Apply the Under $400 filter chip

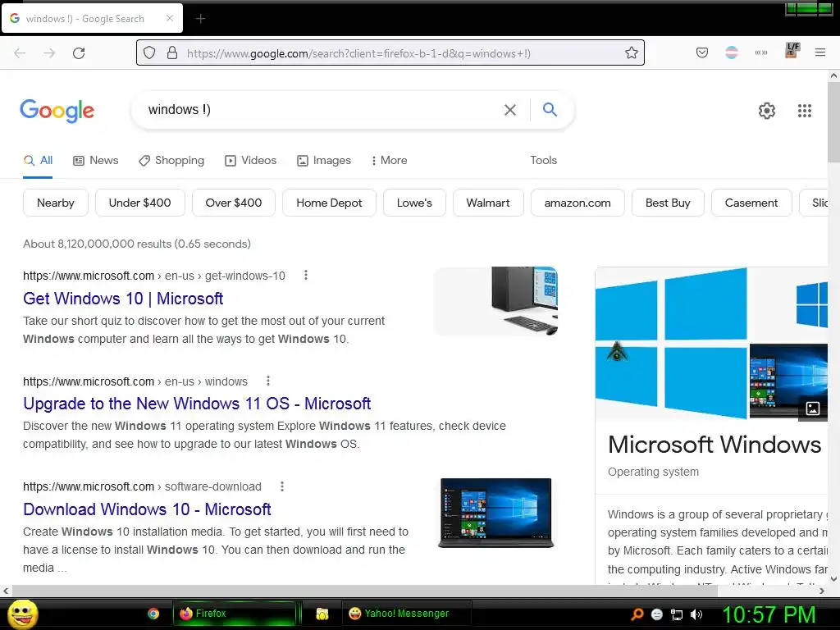[139, 203]
